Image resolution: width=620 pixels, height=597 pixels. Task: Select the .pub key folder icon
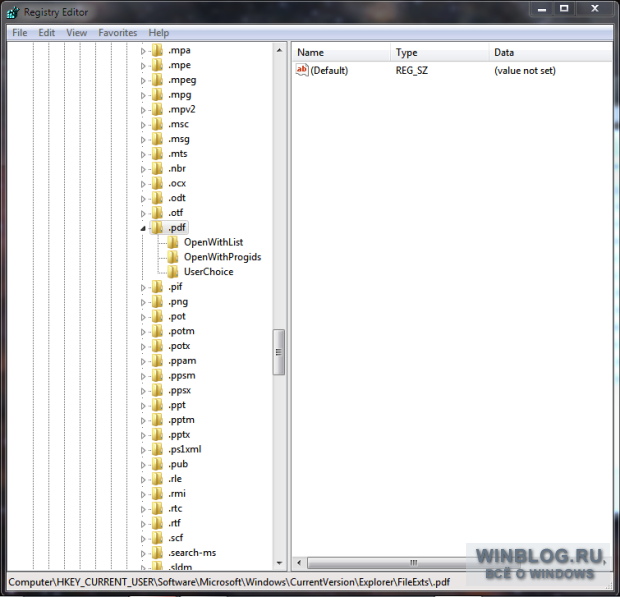tap(157, 464)
